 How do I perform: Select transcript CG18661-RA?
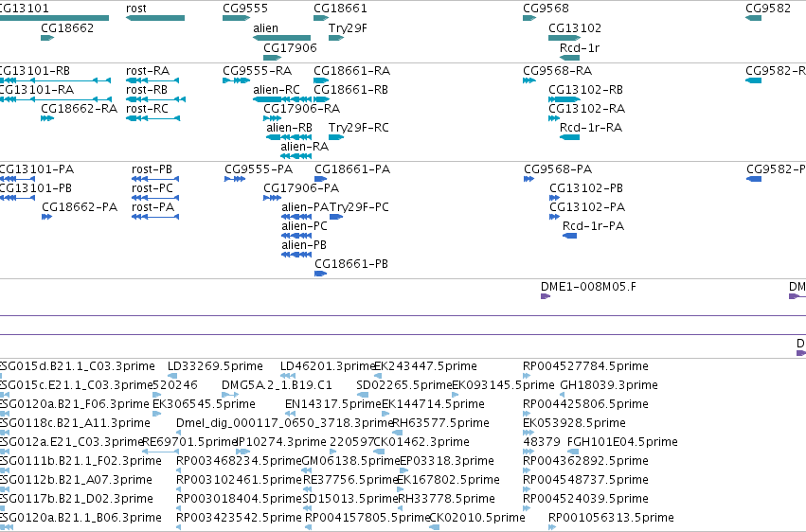[321, 80]
